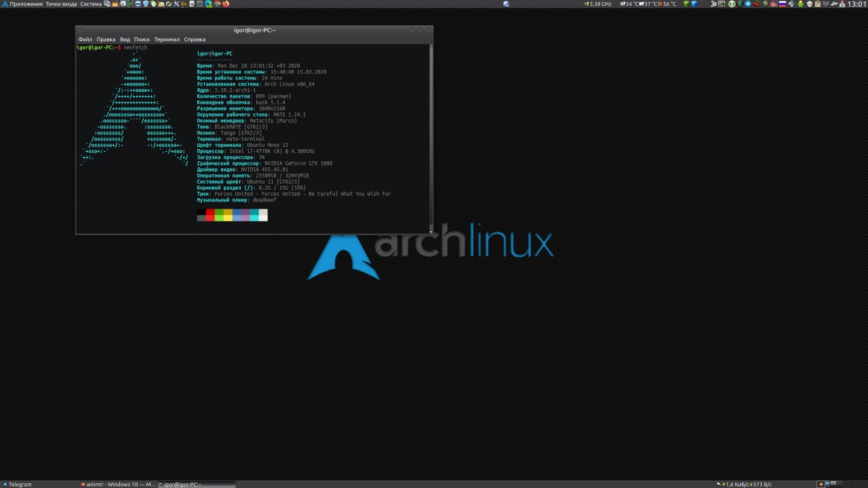
Task: Click the Russian flag keyboard layout indicator
Action: tap(783, 4)
